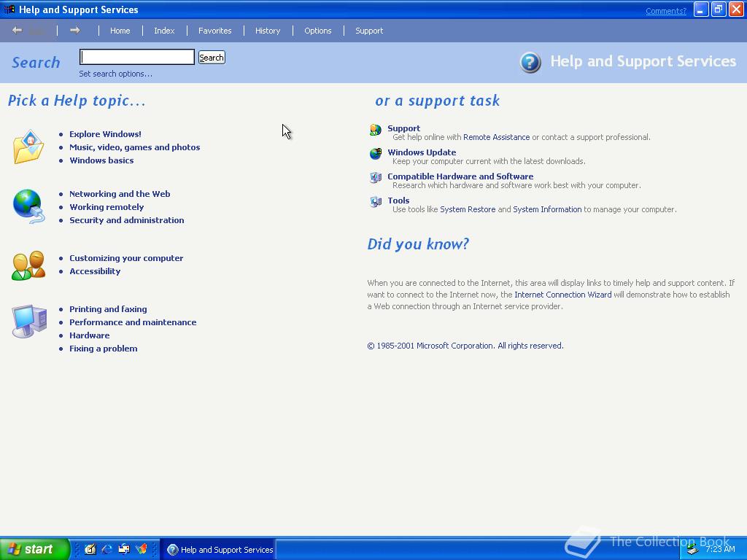Open Networking and the Web topic
747x560 pixels.
coord(120,194)
